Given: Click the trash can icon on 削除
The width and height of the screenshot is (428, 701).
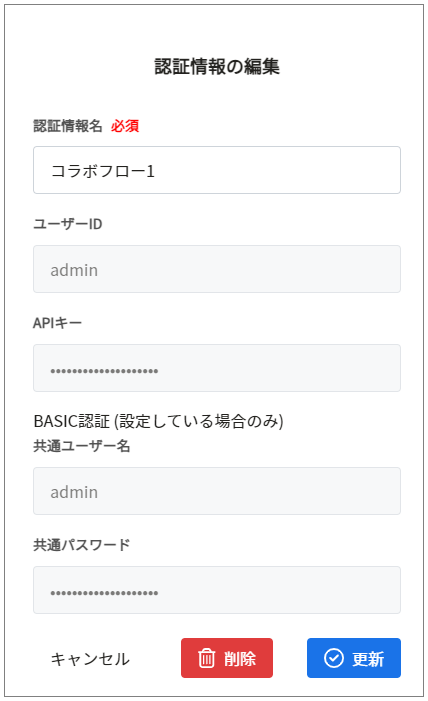Looking at the screenshot, I should (x=206, y=658).
